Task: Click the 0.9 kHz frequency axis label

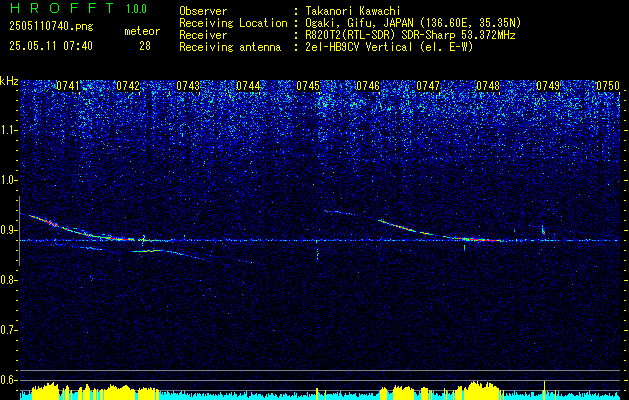Action: point(7,230)
